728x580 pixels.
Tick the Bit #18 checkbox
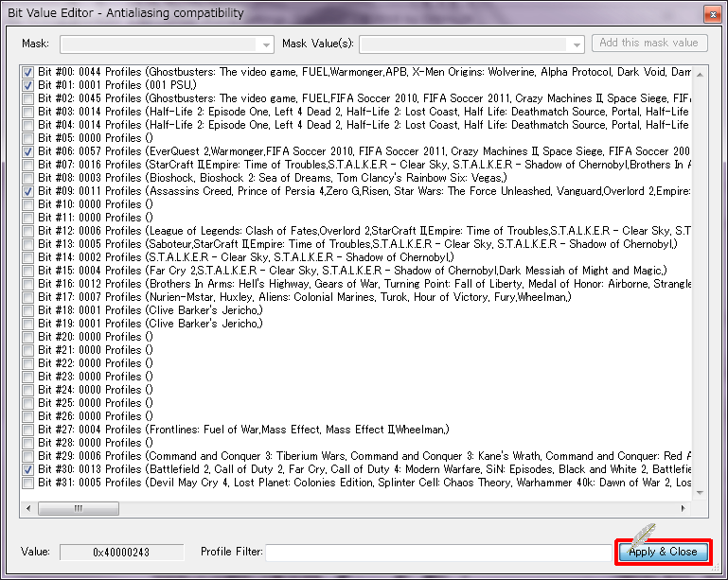click(x=27, y=311)
